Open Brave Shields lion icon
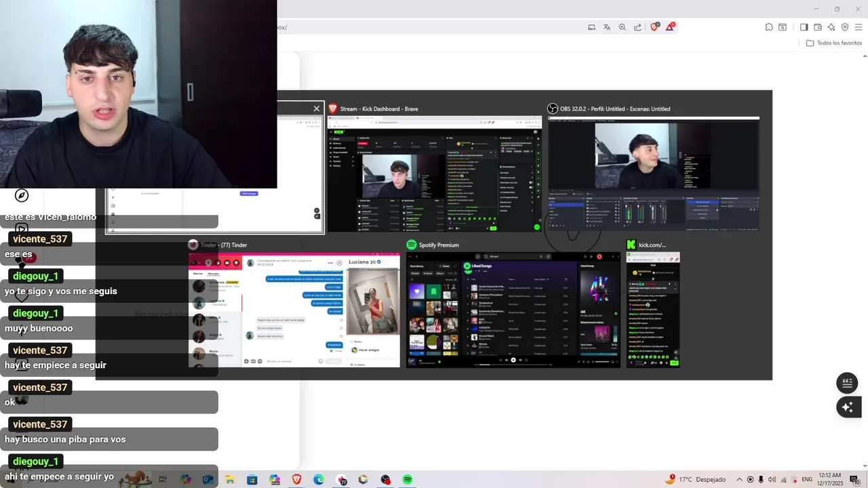The width and height of the screenshot is (868, 488). [x=654, y=27]
